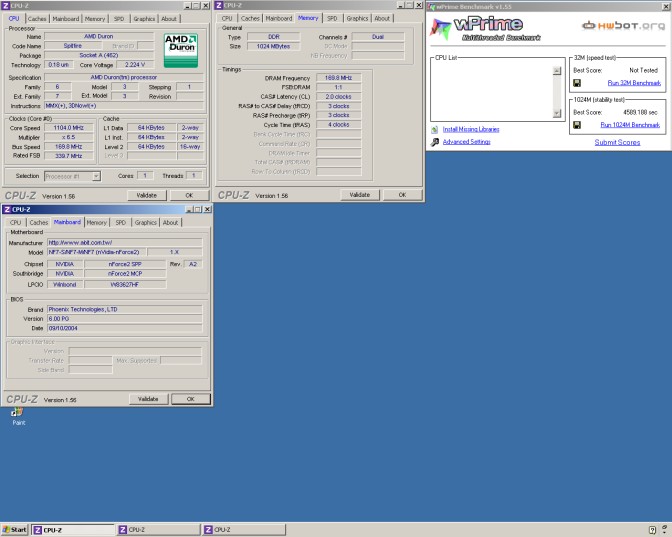Switch to Caches tab in the top-left CPU-Z window

click(37, 19)
